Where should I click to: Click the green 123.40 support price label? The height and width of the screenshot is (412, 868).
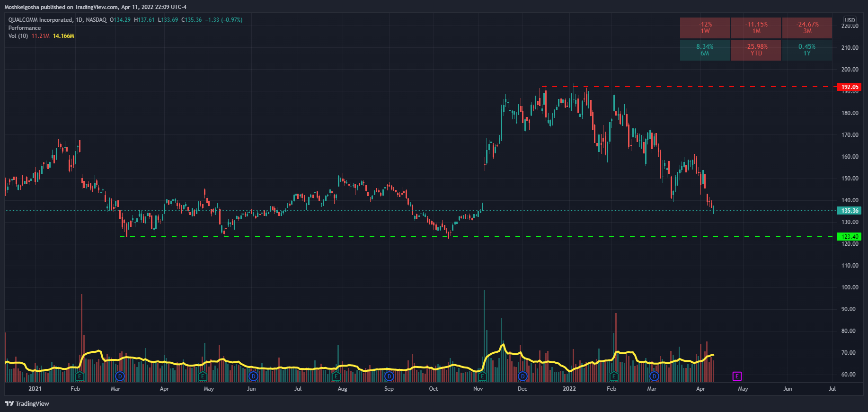850,236
